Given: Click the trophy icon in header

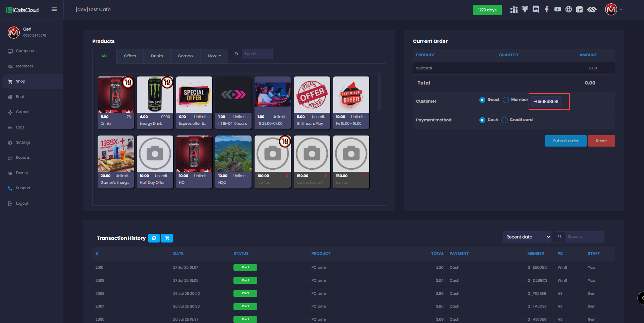Looking at the screenshot, I should (x=525, y=9).
